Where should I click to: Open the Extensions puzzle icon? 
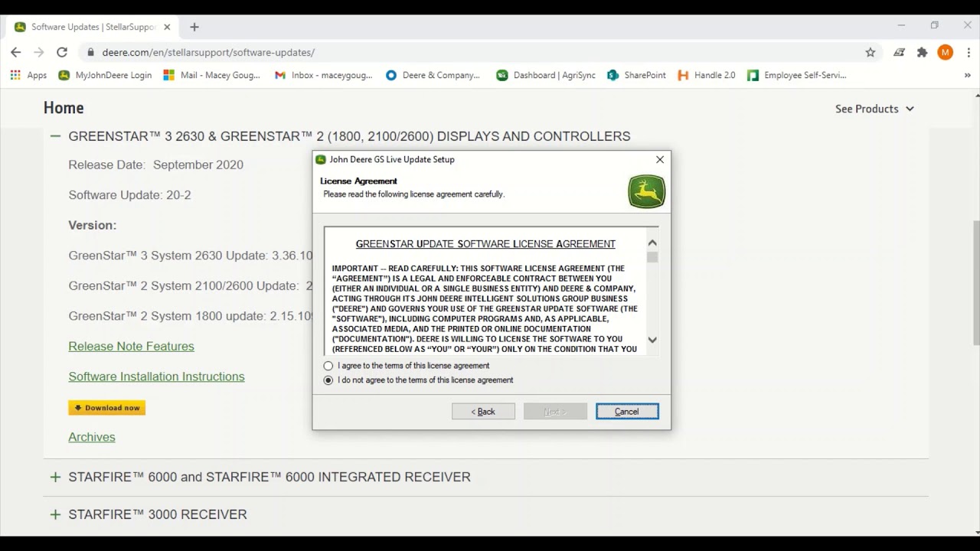[x=922, y=52]
